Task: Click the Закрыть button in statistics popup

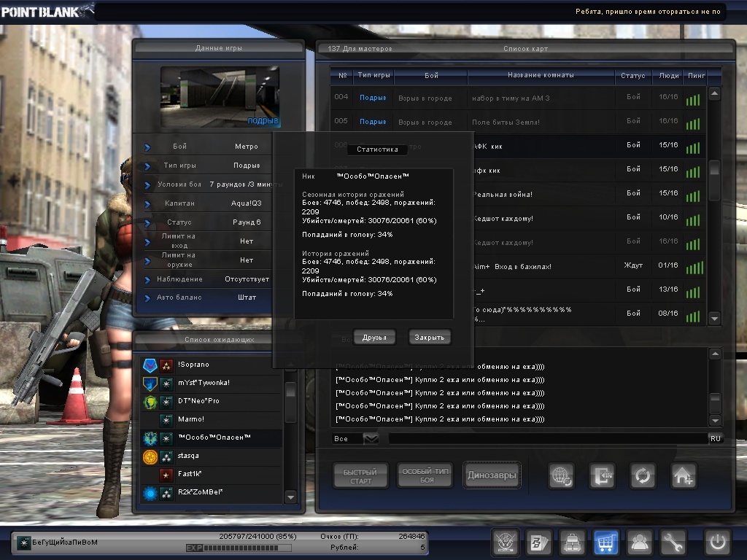Action: coord(429,337)
